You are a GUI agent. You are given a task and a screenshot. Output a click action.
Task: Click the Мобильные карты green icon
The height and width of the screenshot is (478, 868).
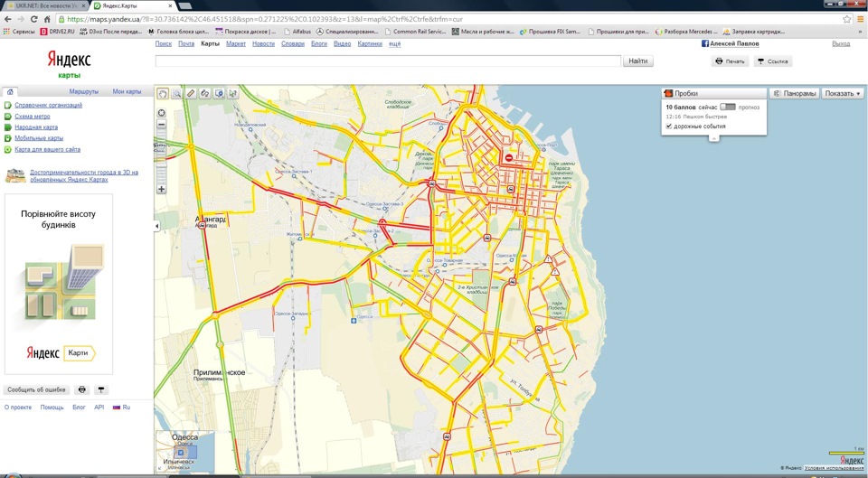point(8,138)
